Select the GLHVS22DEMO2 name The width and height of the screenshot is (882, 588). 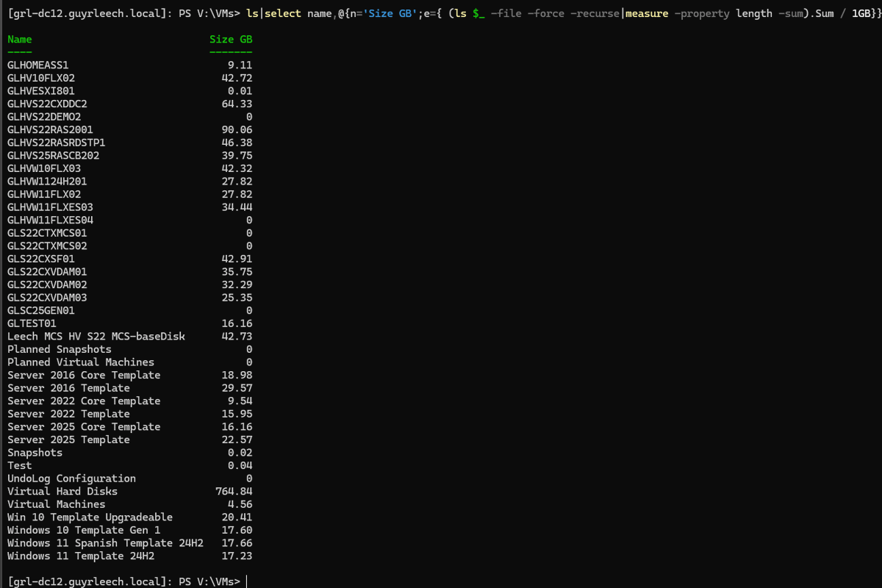(44, 117)
